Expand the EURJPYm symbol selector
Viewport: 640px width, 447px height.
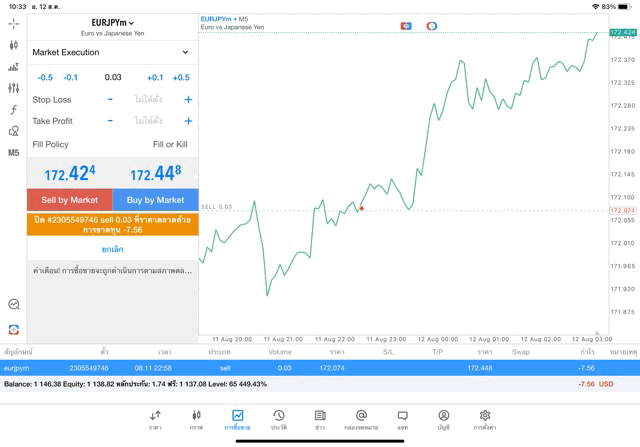[x=112, y=23]
